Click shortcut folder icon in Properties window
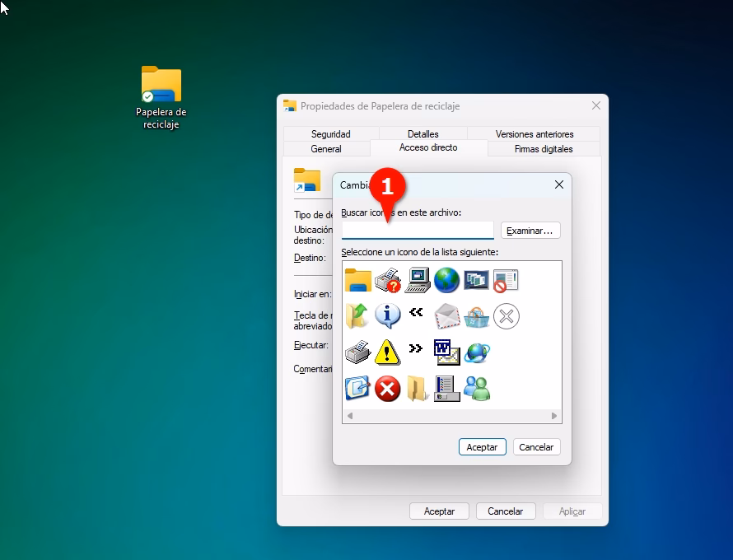 coord(307,180)
